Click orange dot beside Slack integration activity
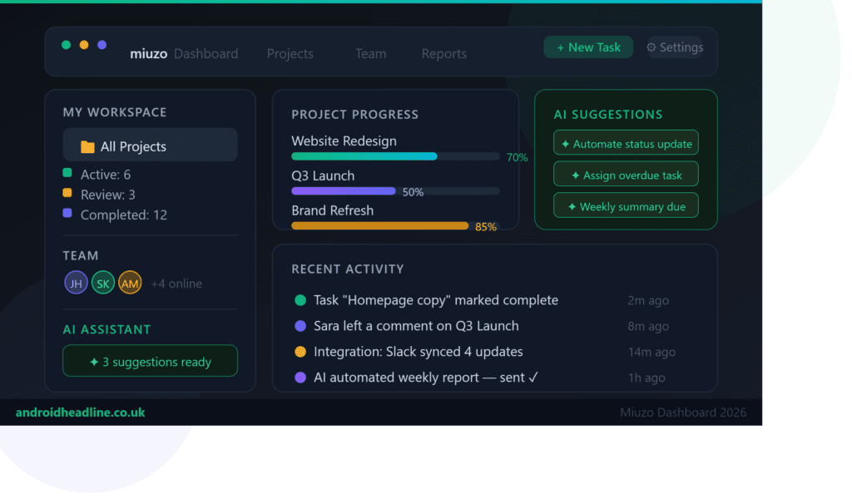 [300, 352]
